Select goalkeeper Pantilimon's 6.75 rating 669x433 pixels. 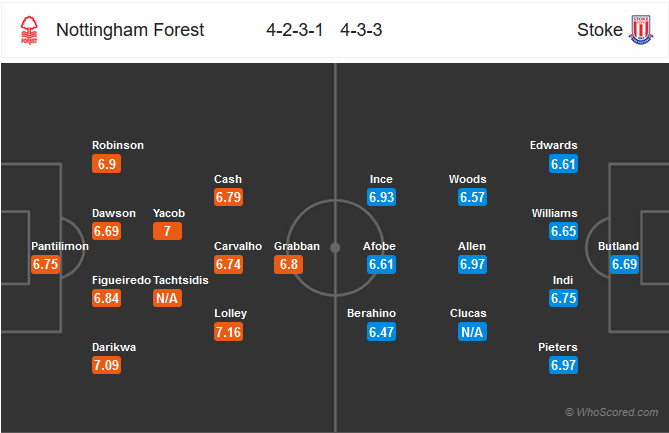pyautogui.click(x=45, y=264)
